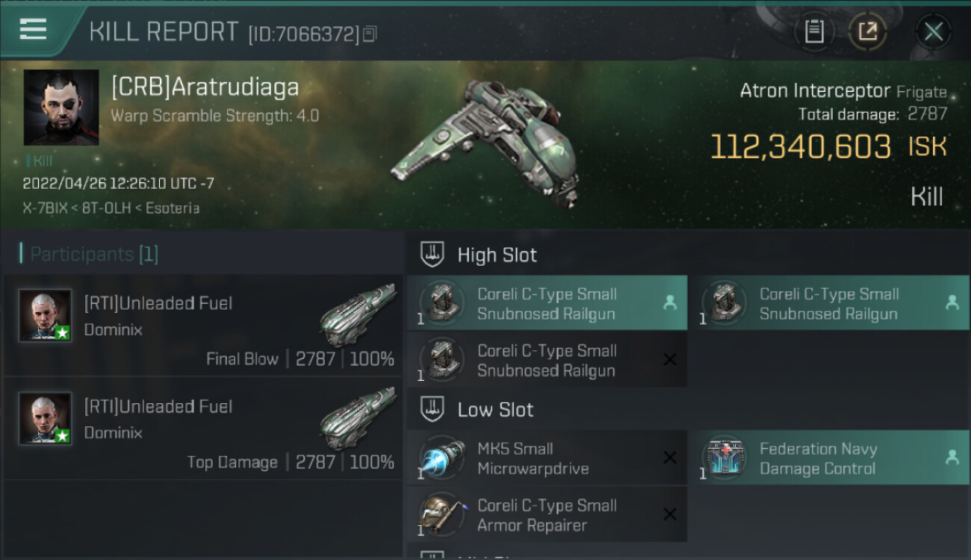View Aratrudiaga's pilot portrait
Viewport: 971px width, 560px height.
61,108
